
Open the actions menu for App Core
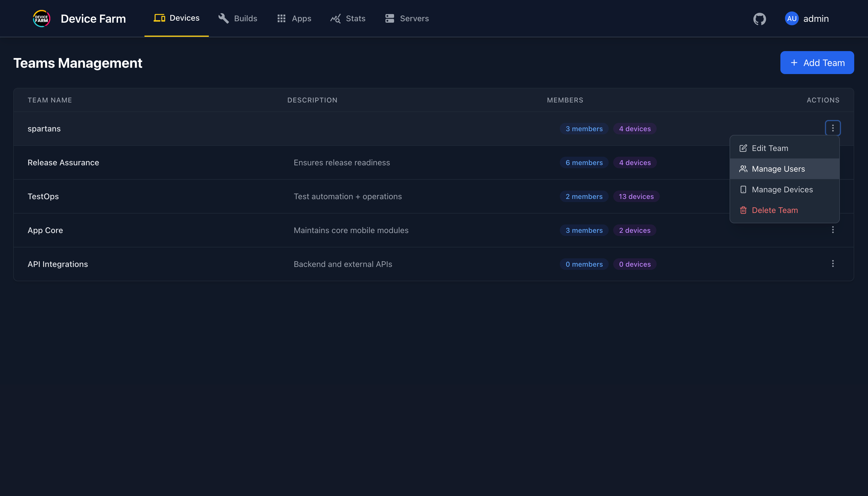[x=833, y=230]
